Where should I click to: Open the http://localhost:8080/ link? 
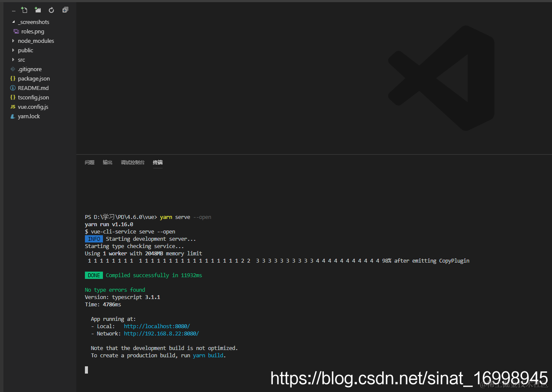[157, 326]
